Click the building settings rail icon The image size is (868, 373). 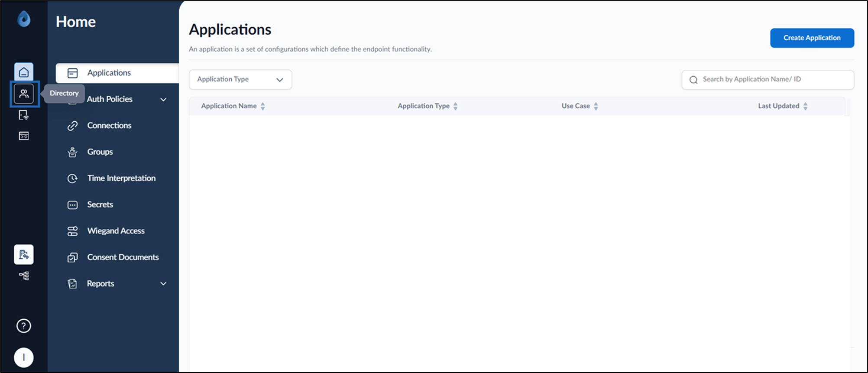coord(24,254)
